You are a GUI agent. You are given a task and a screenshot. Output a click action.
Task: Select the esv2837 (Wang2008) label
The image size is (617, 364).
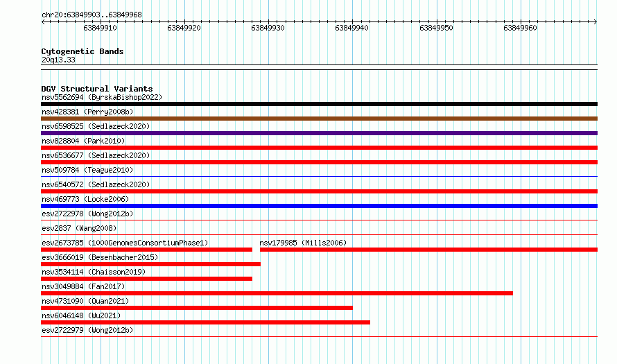pyautogui.click(x=79, y=228)
